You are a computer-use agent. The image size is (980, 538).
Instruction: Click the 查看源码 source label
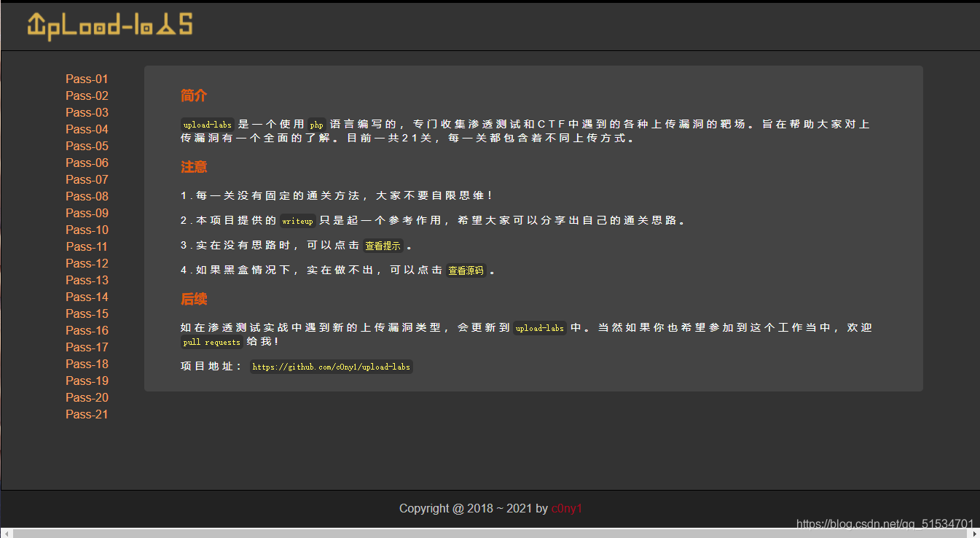(466, 271)
